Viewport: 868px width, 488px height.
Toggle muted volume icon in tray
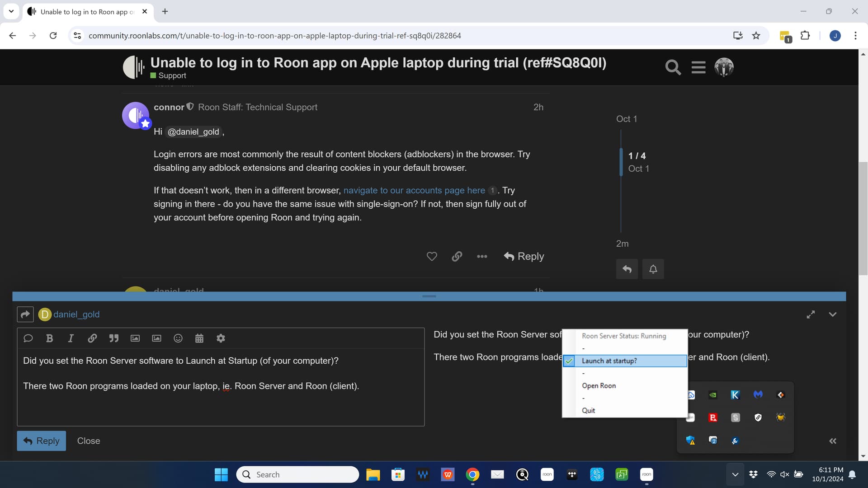[785, 474]
